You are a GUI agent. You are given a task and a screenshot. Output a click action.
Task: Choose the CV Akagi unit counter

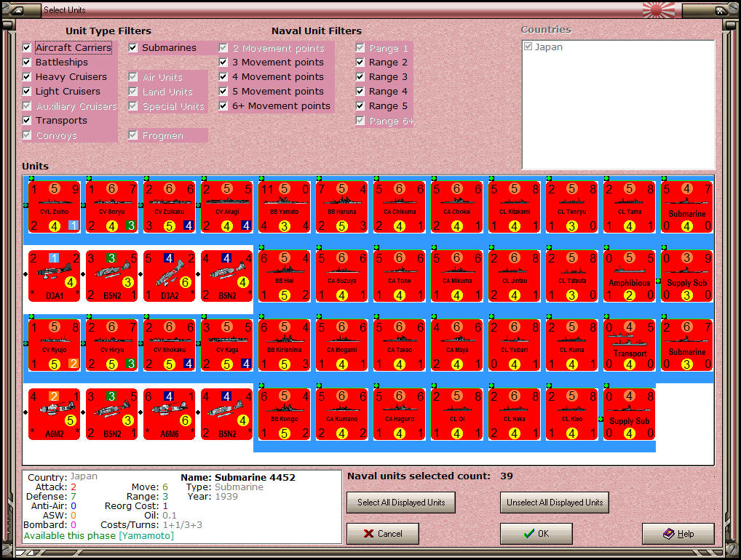(227, 207)
